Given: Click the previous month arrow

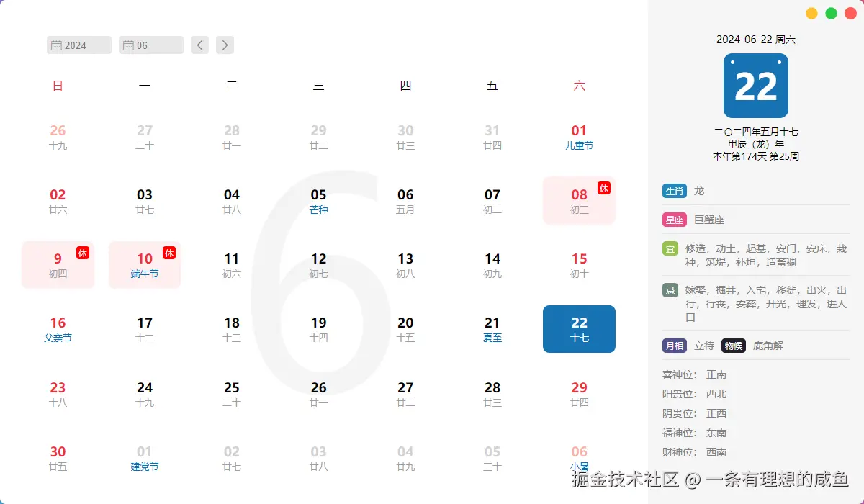Looking at the screenshot, I should pos(199,45).
